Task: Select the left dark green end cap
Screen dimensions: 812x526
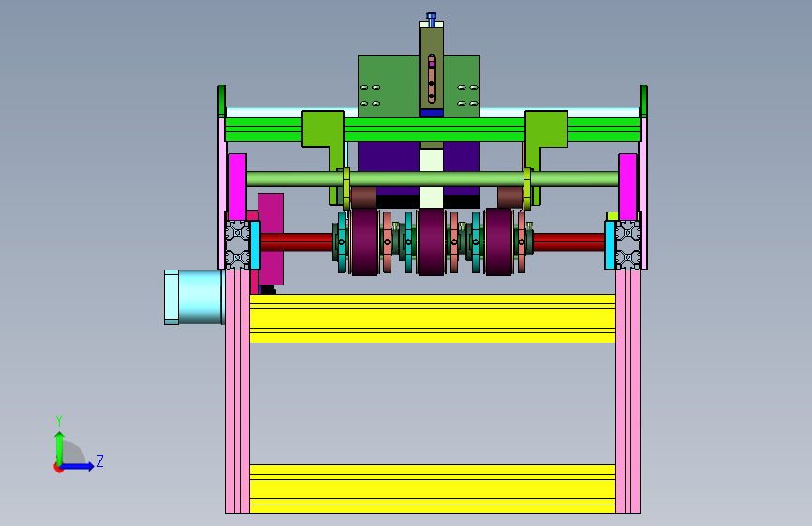Action: point(222,101)
